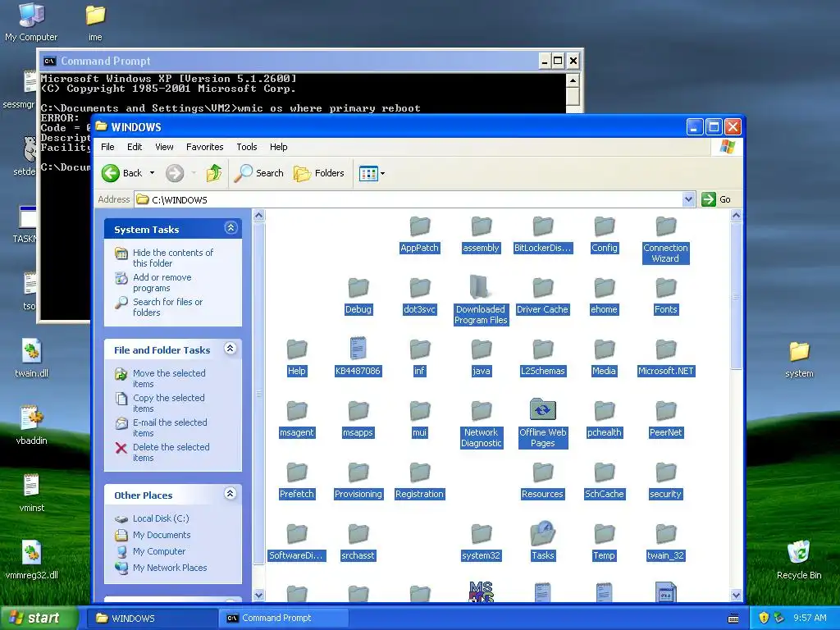Viewport: 840px width, 630px height.
Task: Select the assembly folder icon
Action: click(x=481, y=226)
